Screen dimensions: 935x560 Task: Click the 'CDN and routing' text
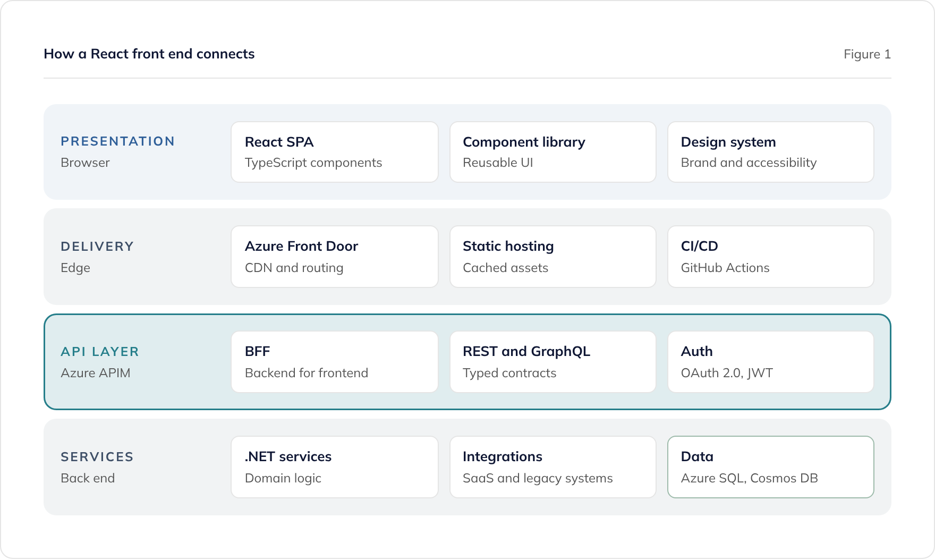[294, 268]
